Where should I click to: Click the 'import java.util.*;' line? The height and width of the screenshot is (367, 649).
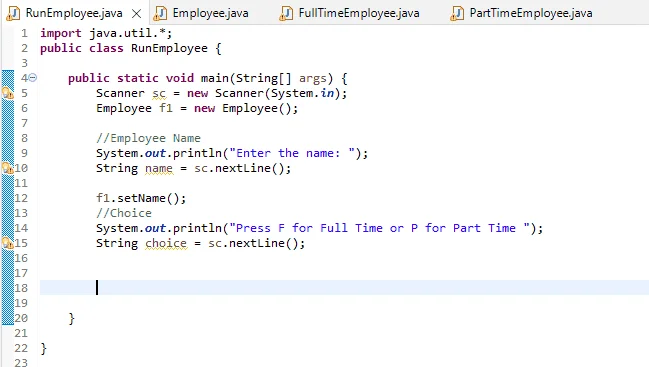pyautogui.click(x=106, y=33)
